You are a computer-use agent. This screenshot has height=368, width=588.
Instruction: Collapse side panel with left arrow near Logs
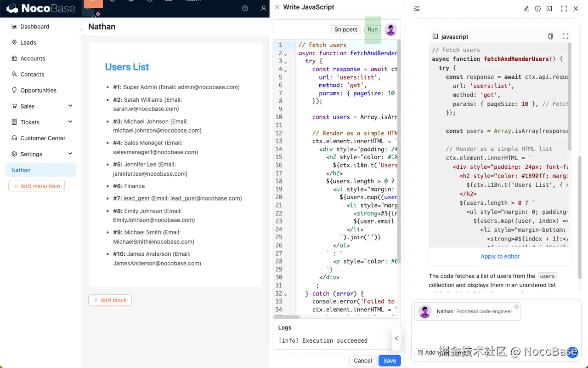(396, 338)
